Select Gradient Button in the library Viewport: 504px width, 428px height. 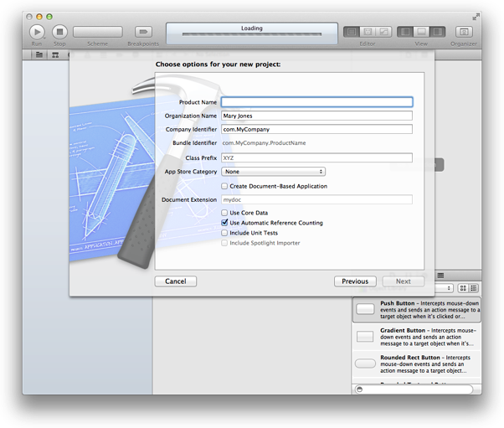click(417, 337)
